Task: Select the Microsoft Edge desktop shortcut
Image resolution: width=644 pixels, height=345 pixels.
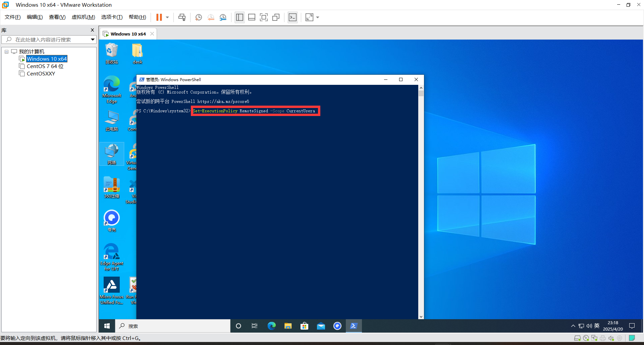Action: point(112,89)
